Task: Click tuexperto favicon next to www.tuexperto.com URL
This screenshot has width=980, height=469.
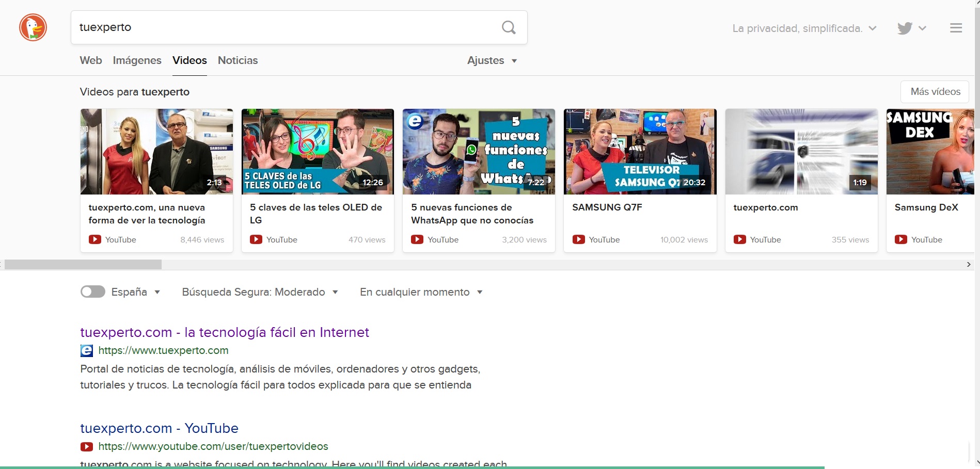Action: coord(87,351)
